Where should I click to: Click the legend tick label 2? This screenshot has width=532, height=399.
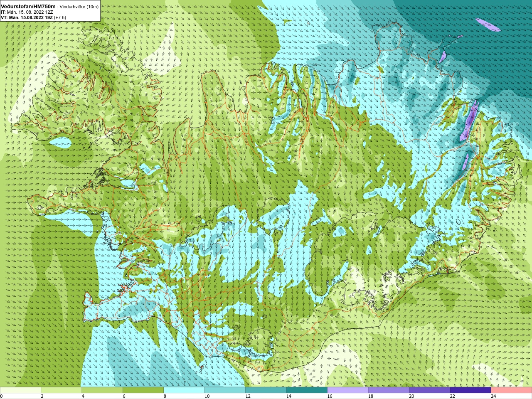[x=42, y=396]
